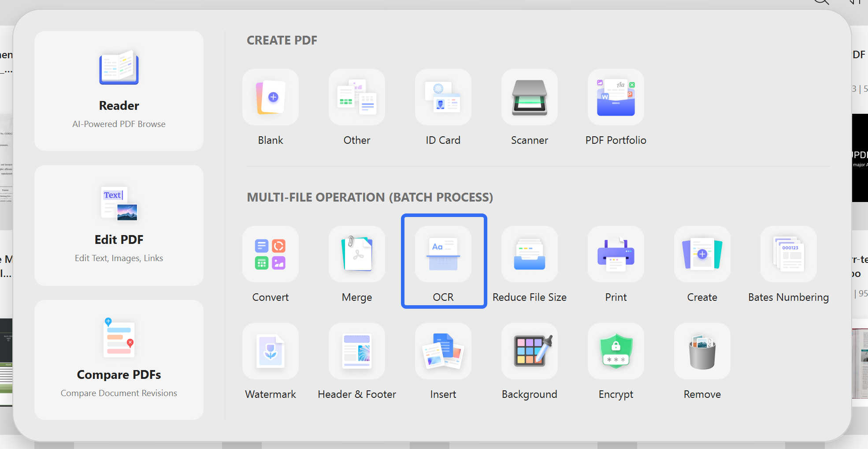Click the Compare PDFs document icon
The height and width of the screenshot is (449, 868).
119,338
